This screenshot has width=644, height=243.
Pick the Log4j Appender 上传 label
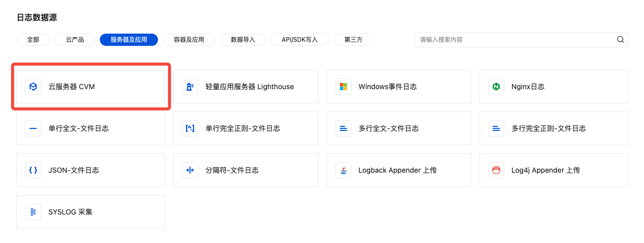click(x=546, y=170)
